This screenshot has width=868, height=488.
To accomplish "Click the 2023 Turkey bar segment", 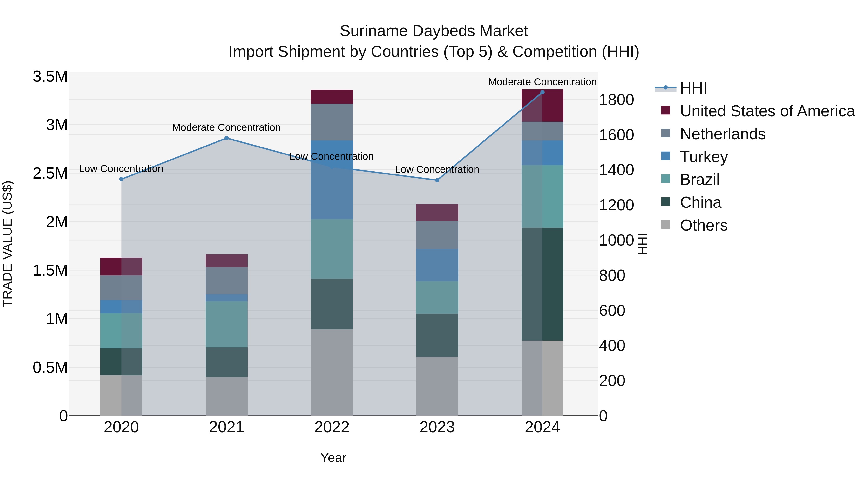I will coord(437,265).
